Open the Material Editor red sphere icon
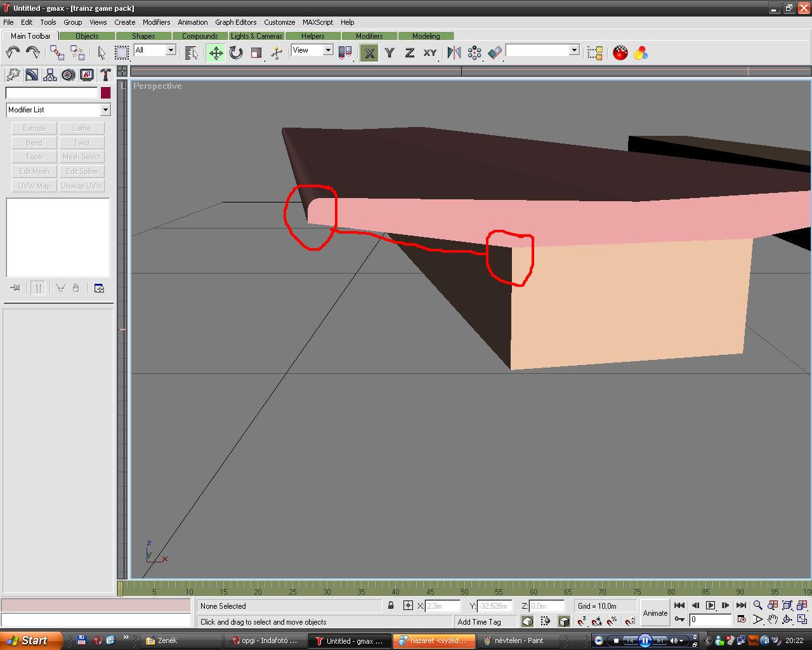This screenshot has height=650, width=812. pos(620,53)
